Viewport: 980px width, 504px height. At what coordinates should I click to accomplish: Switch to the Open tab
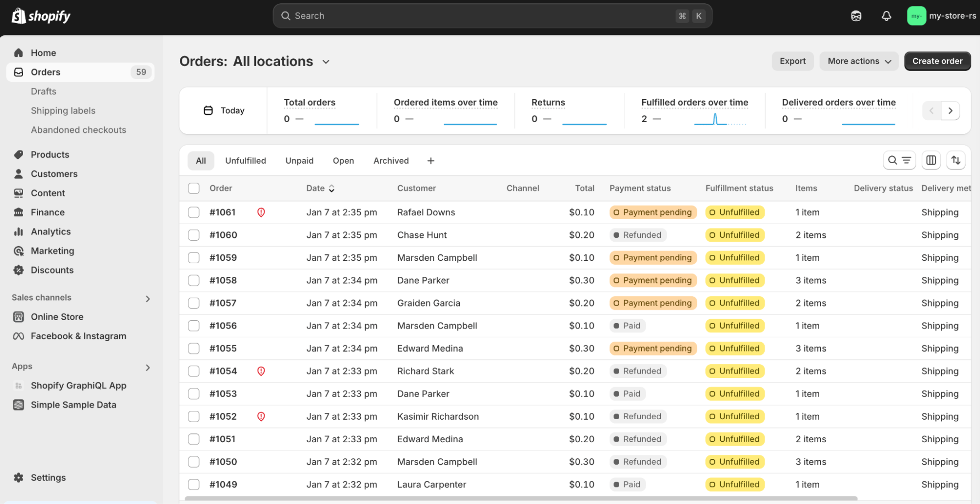343,161
